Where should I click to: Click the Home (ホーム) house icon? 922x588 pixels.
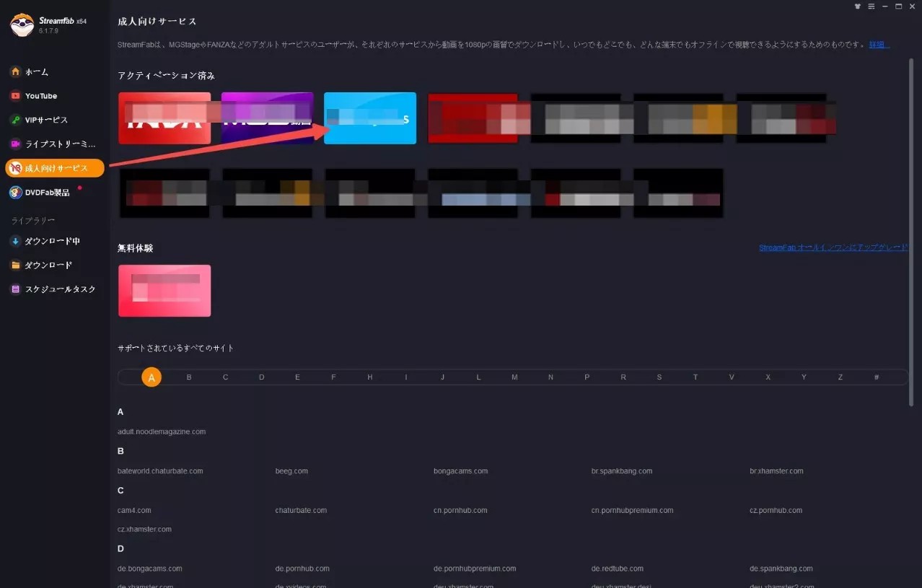(x=15, y=72)
